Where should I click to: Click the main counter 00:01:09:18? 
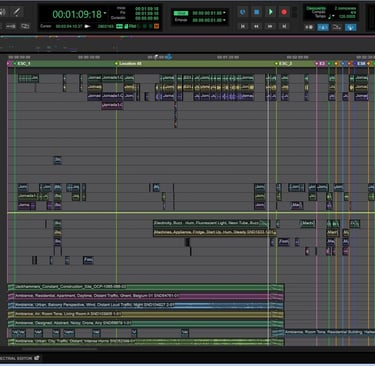point(77,14)
